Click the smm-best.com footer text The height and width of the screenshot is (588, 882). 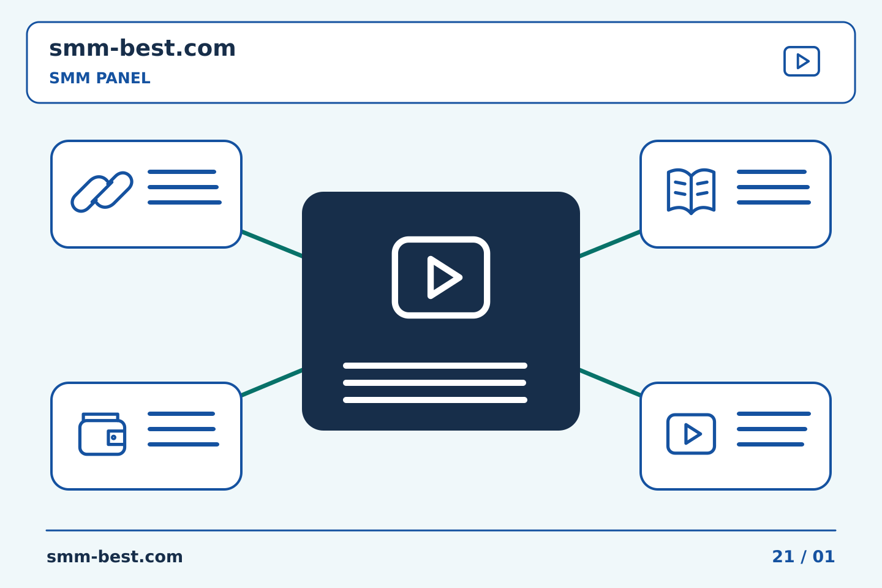[x=115, y=557]
